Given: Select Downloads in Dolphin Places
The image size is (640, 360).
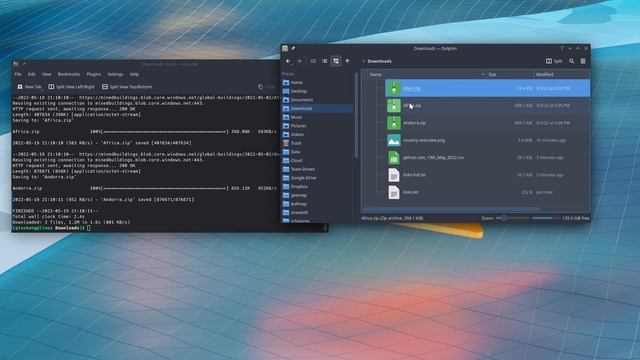Looking at the screenshot, I should 317,109.
